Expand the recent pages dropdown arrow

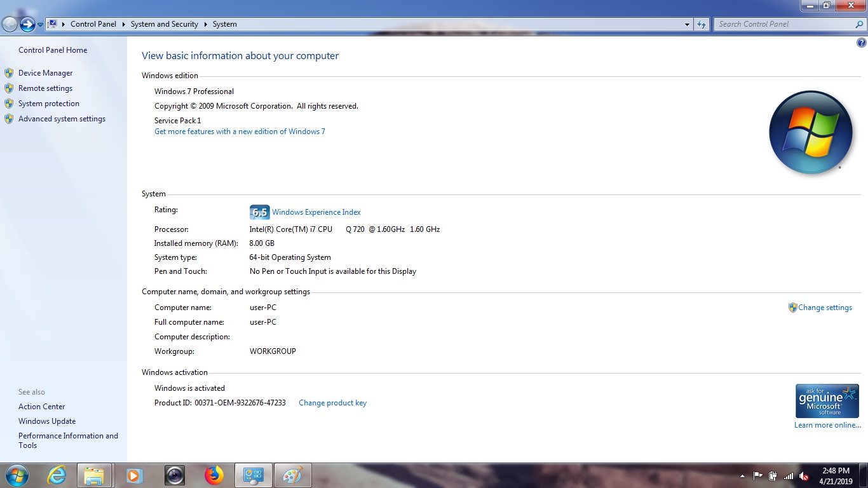41,24
